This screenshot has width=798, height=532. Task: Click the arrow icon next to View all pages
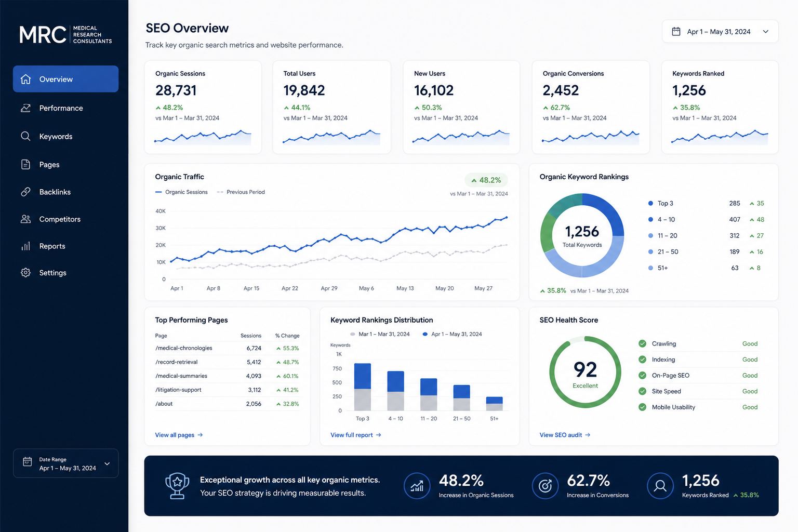coord(200,435)
